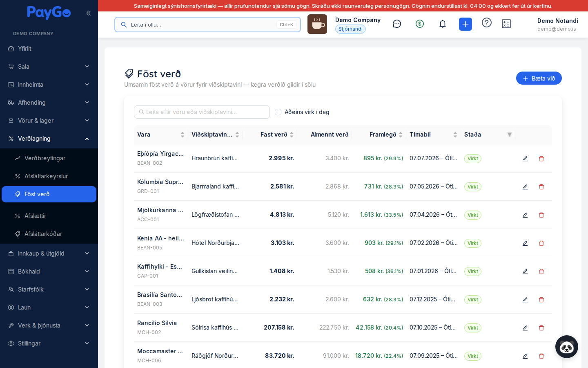Expand the Innkaup & útgjöld section
Image resolution: width=588 pixels, height=368 pixels.
(x=49, y=254)
